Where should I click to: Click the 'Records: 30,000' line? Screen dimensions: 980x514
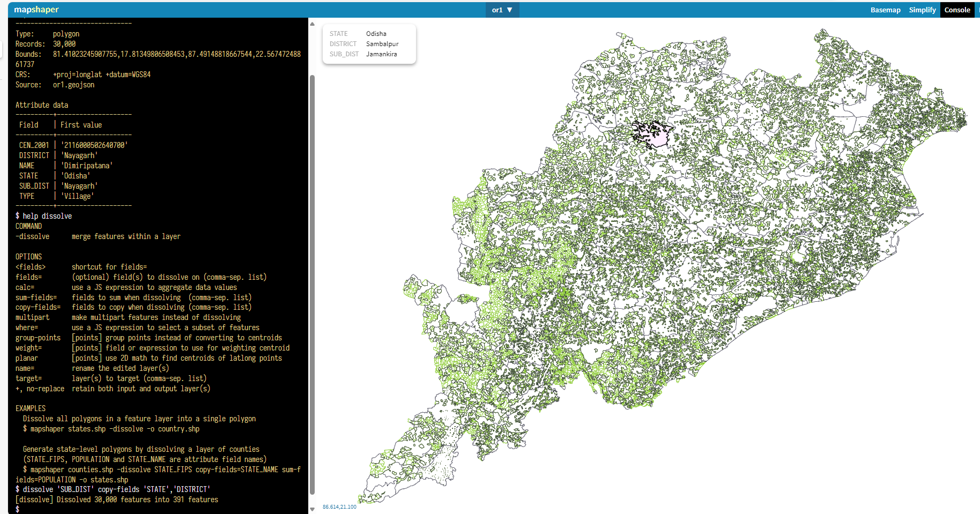[x=46, y=44]
